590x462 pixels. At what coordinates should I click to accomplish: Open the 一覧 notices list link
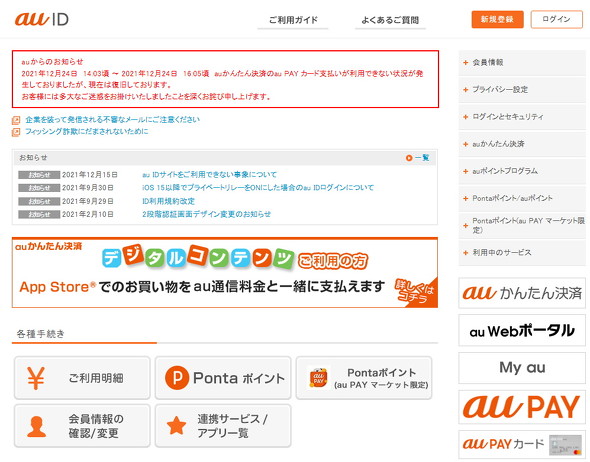tap(422, 158)
